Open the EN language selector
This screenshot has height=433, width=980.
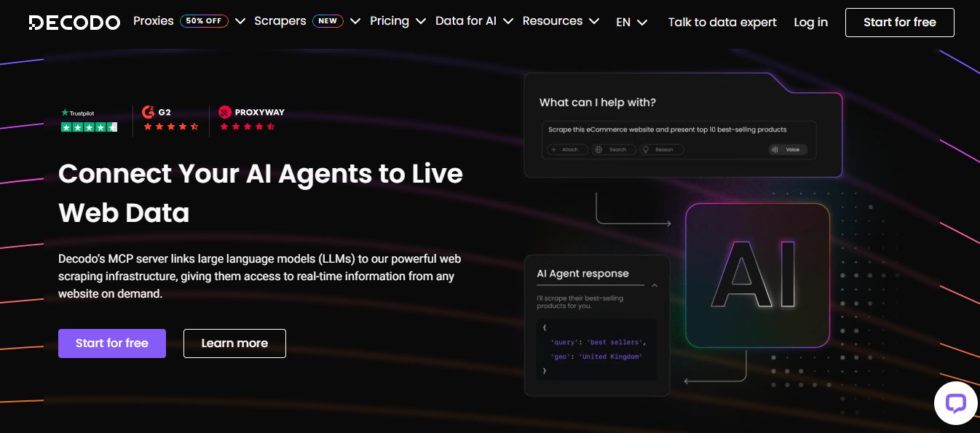coord(631,23)
